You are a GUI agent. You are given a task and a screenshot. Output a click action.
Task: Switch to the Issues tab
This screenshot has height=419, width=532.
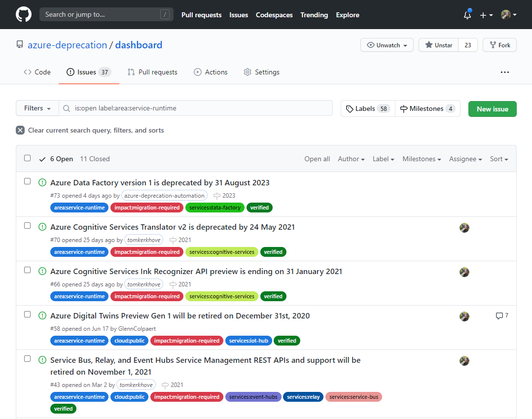click(x=89, y=72)
